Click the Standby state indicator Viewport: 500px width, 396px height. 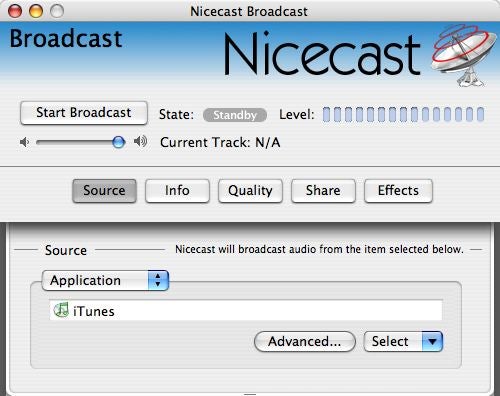click(x=235, y=115)
